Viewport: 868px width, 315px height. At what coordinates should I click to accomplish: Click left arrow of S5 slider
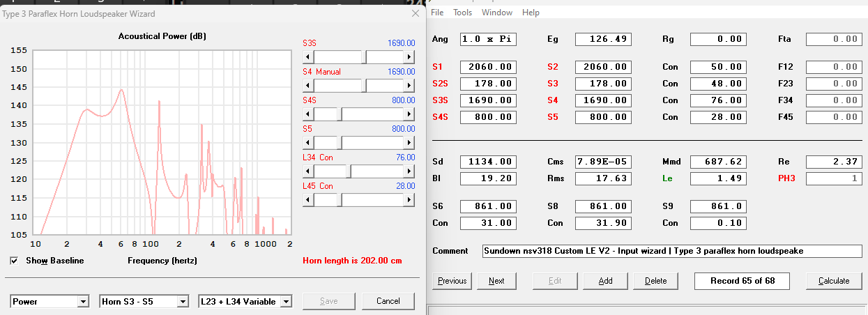[308, 142]
